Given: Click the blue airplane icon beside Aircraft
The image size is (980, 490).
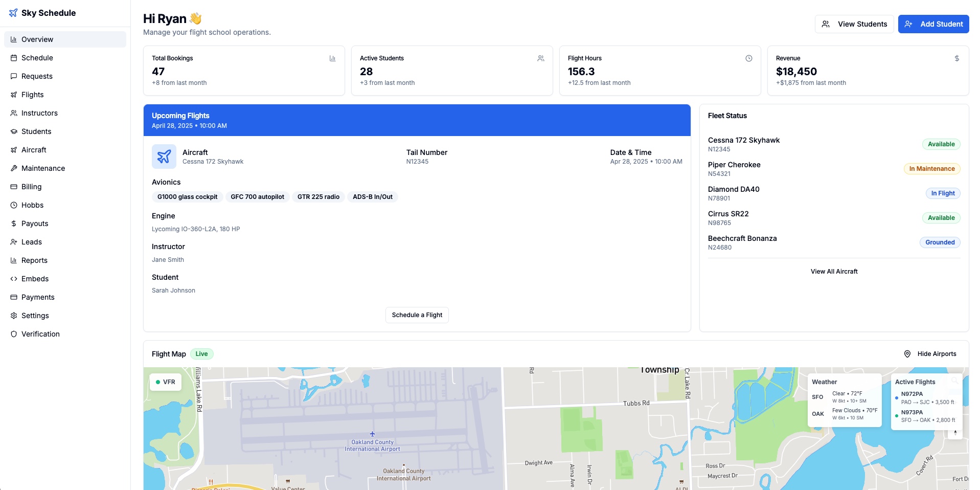Looking at the screenshot, I should [x=164, y=157].
